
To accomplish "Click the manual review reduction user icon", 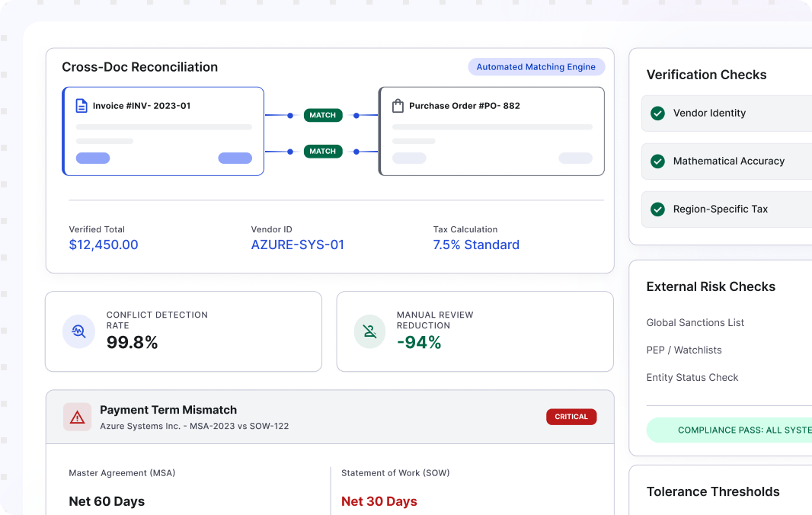I will pyautogui.click(x=369, y=331).
